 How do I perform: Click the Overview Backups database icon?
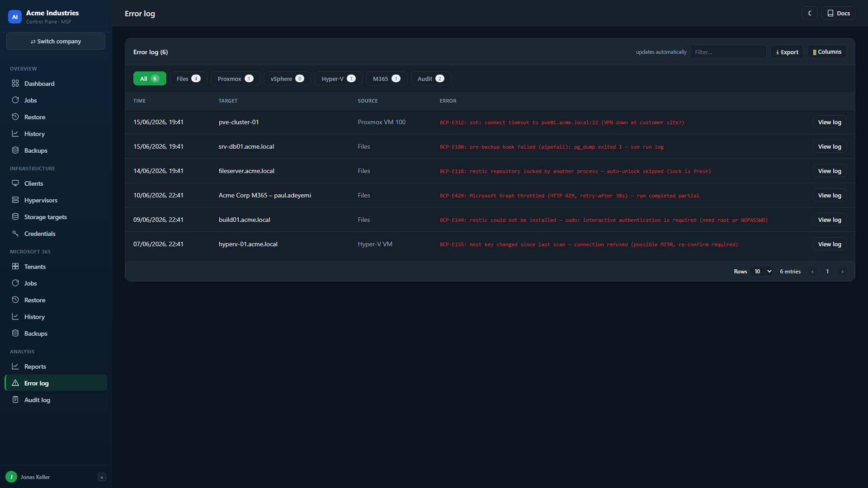(15, 150)
